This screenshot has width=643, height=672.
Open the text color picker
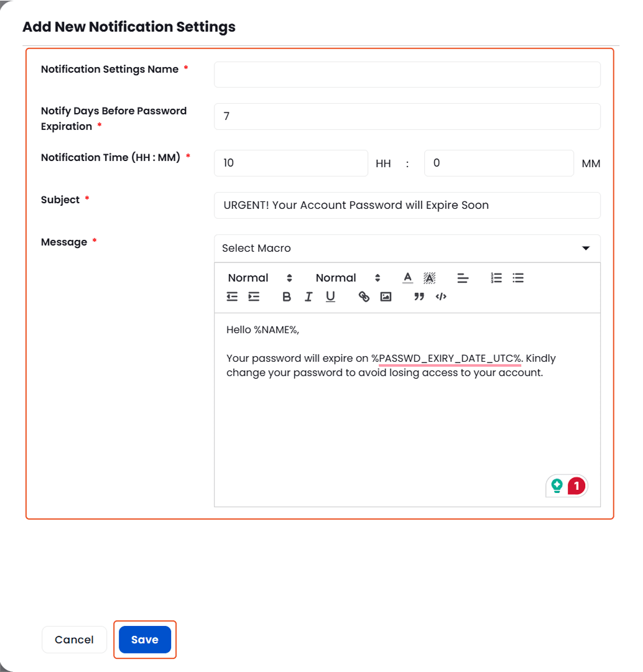point(407,278)
